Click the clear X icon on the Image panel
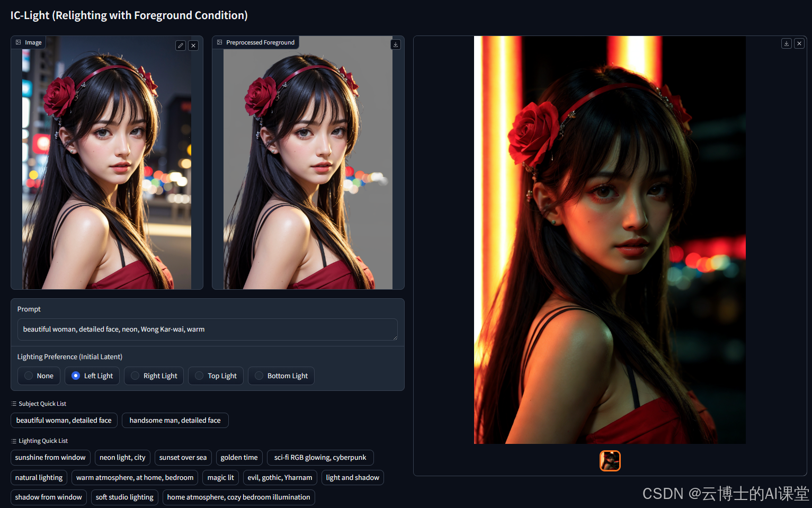812x508 pixels. coord(193,46)
